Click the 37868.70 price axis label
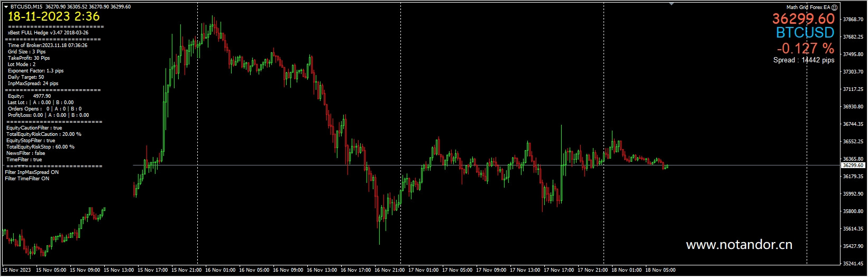Viewport: 868px width, 277px height. (x=853, y=20)
